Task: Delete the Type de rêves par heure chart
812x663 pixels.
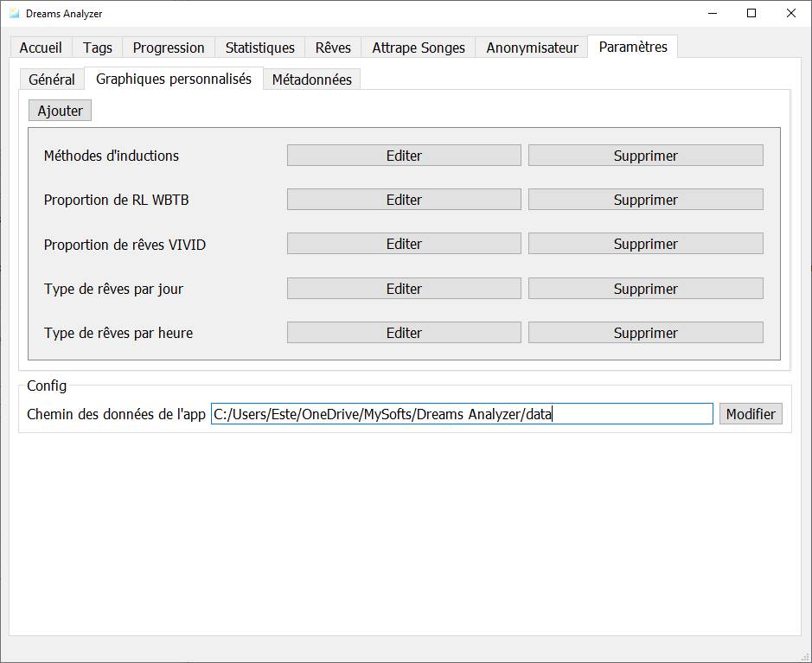Action: (x=646, y=332)
